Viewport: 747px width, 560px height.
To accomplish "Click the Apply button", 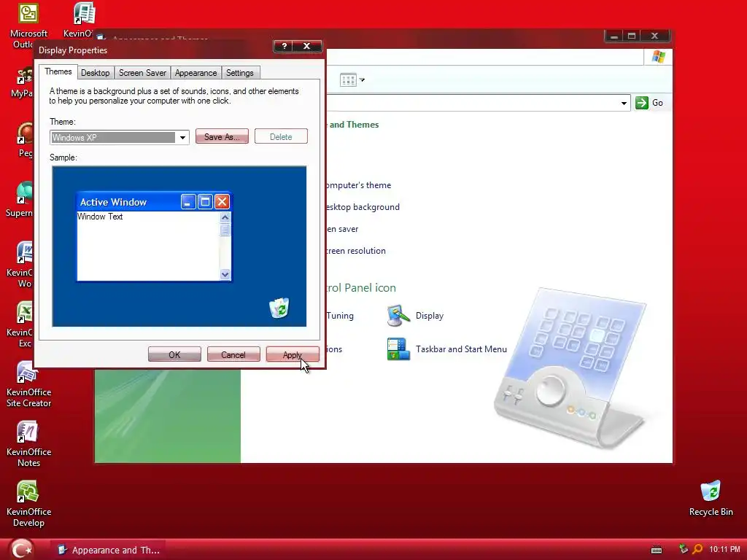I will [293, 355].
